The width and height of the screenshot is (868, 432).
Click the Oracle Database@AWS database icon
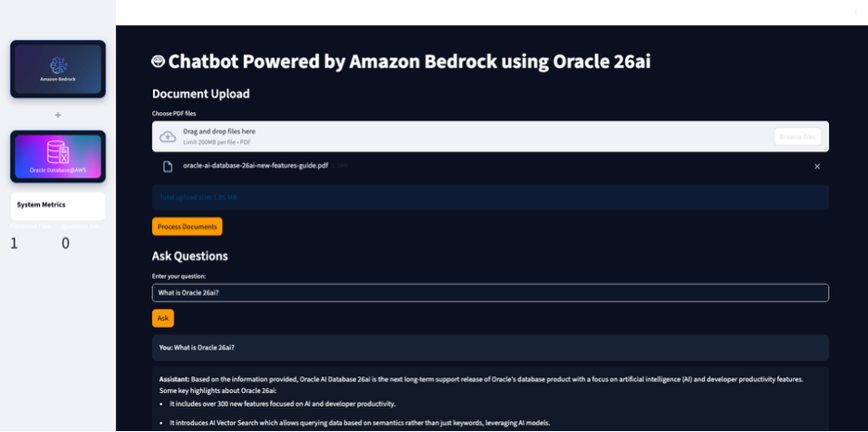coord(57,152)
